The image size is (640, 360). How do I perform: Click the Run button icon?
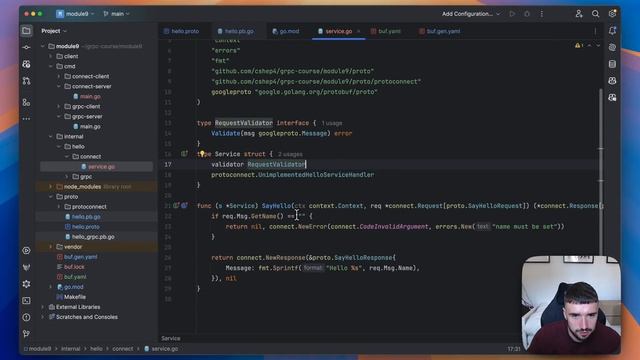(x=512, y=14)
